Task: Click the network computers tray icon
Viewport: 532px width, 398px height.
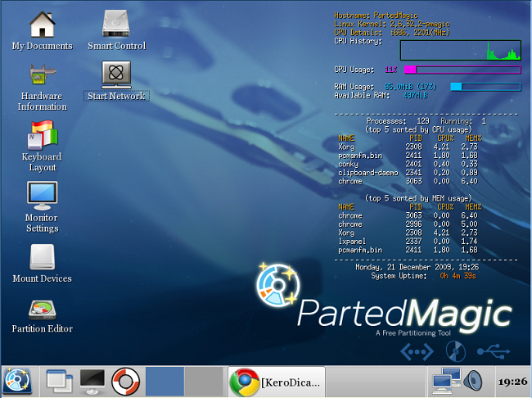Action: click(x=447, y=381)
